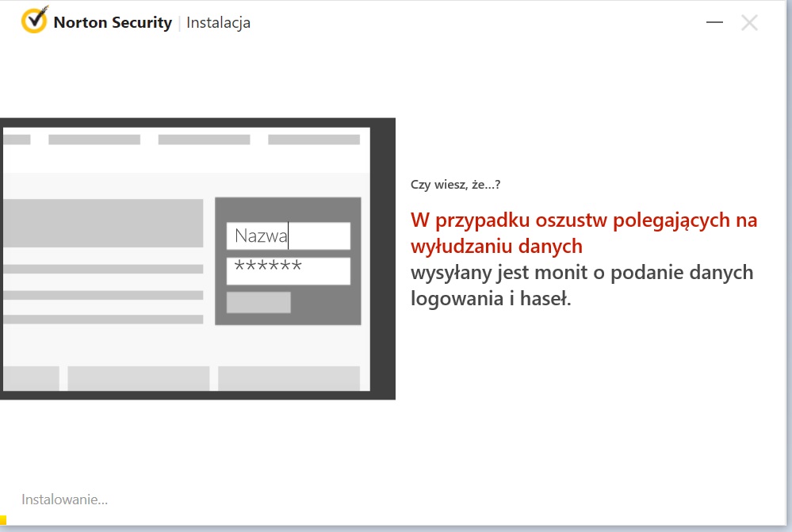Click the Norton yellow checkmark logo
Viewport: 792px width, 532px height.
click(35, 21)
